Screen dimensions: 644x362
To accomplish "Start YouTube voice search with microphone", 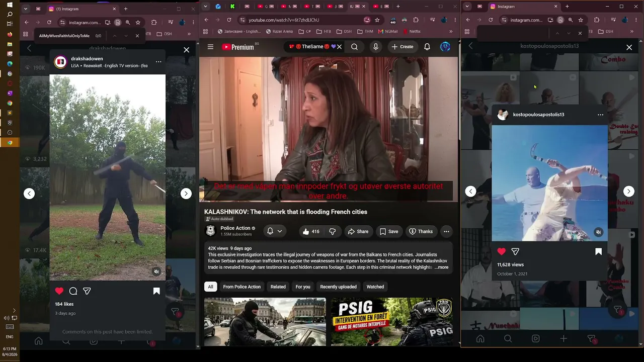I will point(375,47).
